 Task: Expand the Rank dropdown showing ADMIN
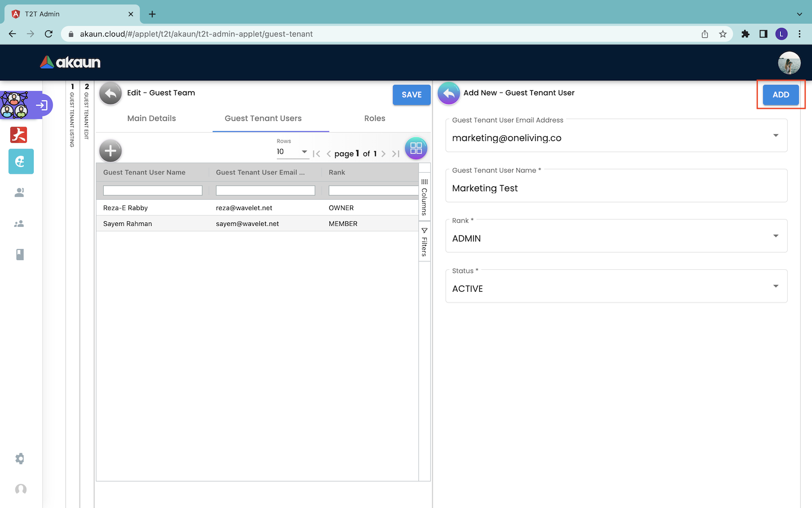tap(775, 236)
